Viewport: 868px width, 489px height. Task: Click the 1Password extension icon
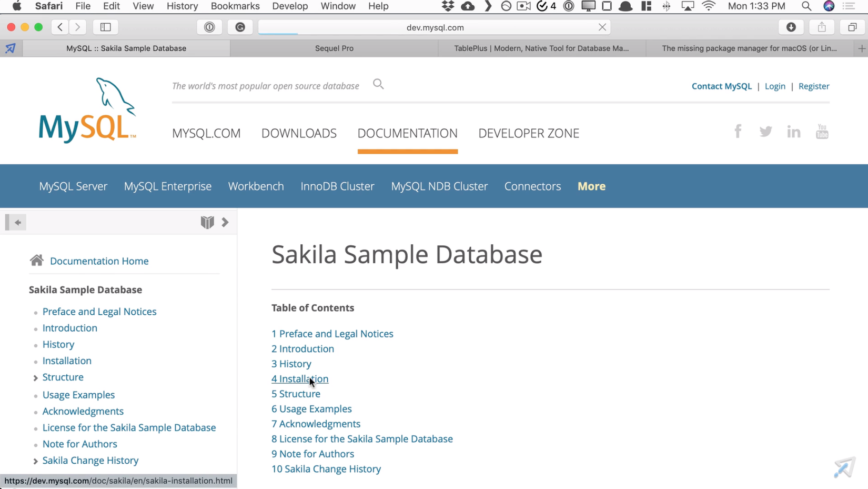point(209,27)
